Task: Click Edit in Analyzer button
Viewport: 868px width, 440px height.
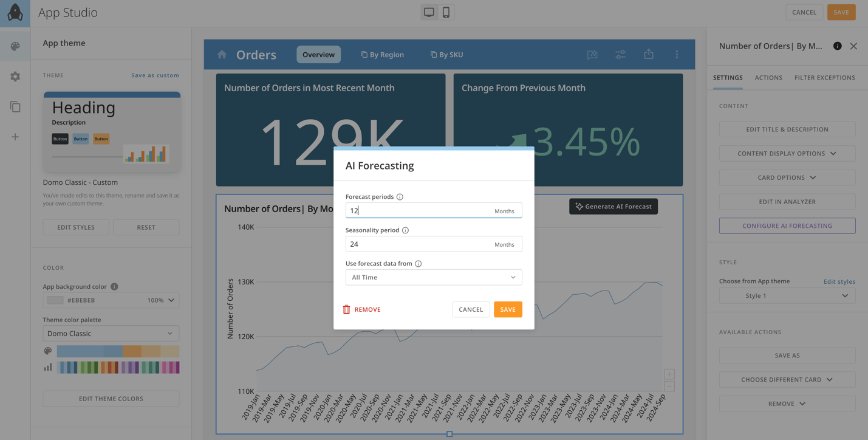Action: click(x=787, y=202)
